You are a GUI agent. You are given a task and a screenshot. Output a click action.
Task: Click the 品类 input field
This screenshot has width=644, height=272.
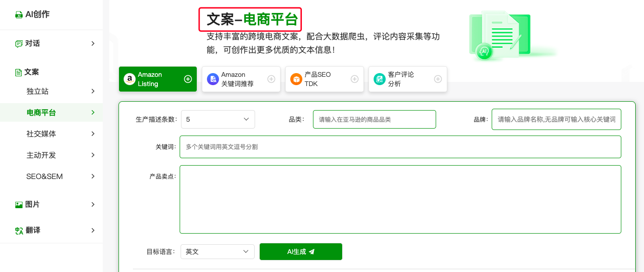[374, 119]
